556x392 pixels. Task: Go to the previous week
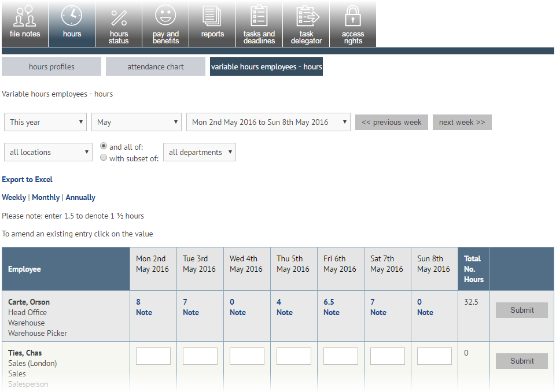pos(392,122)
